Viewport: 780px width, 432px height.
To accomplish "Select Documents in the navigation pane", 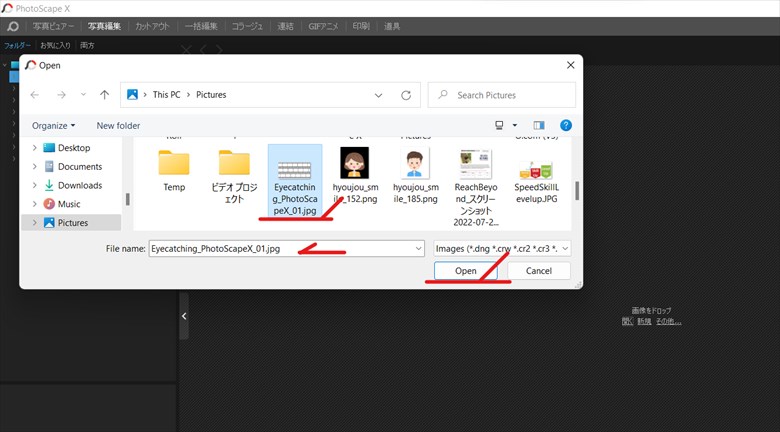I will [x=80, y=167].
